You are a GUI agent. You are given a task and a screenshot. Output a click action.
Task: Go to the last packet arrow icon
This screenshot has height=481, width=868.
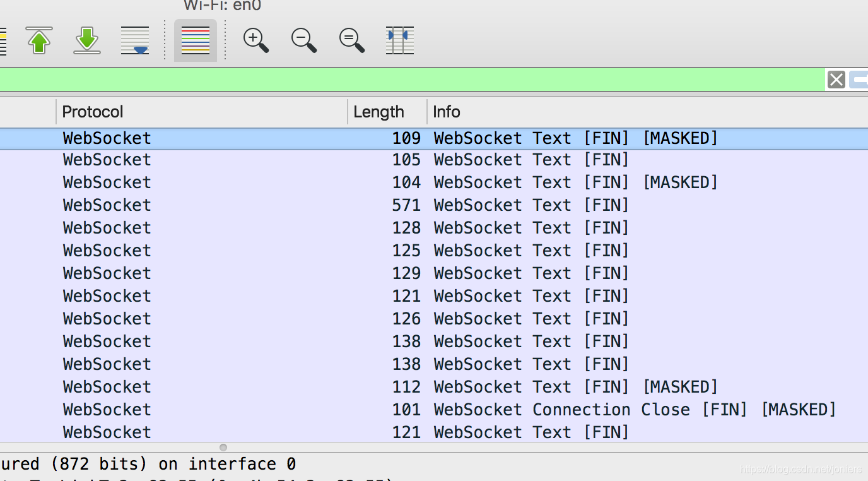(x=87, y=40)
